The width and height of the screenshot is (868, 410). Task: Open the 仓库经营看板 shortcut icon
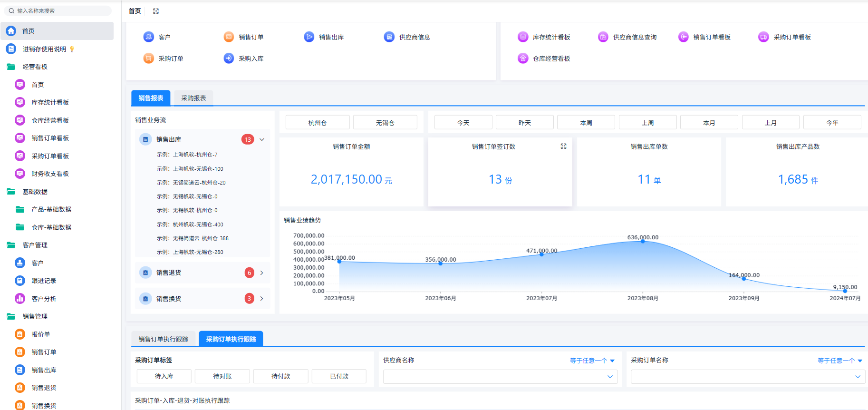(523, 58)
